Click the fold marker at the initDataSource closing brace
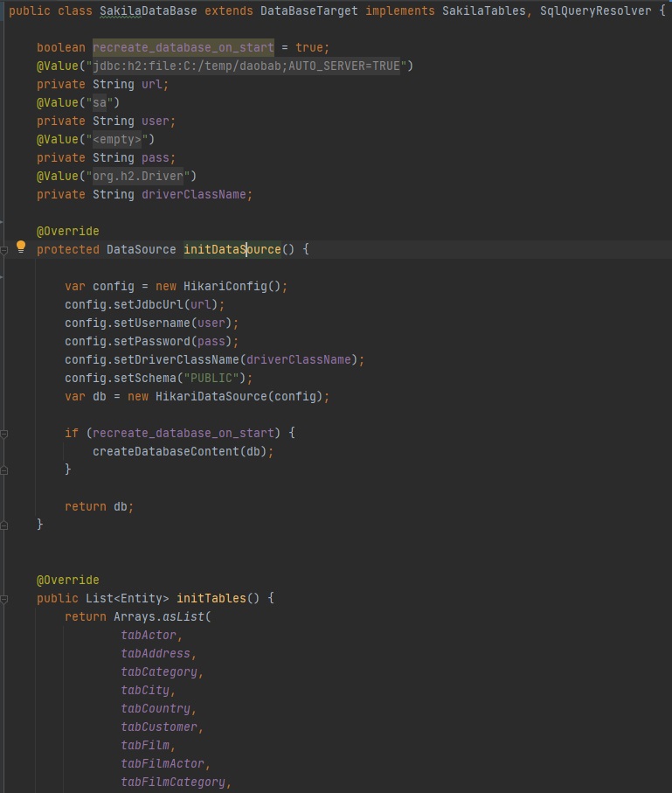Viewport: 672px width, 793px height. pyautogui.click(x=4, y=525)
